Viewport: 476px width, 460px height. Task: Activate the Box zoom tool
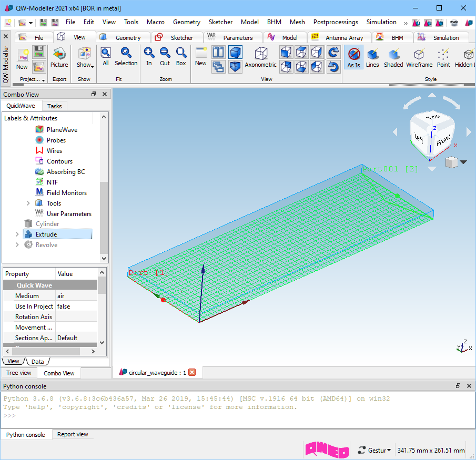click(181, 57)
